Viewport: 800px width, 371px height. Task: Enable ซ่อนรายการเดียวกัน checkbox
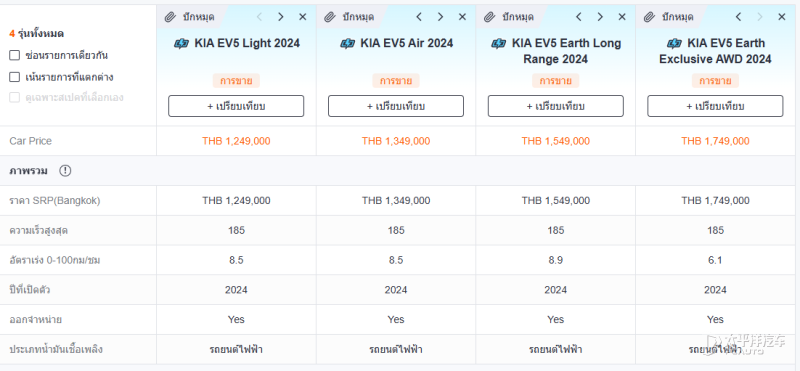14,55
